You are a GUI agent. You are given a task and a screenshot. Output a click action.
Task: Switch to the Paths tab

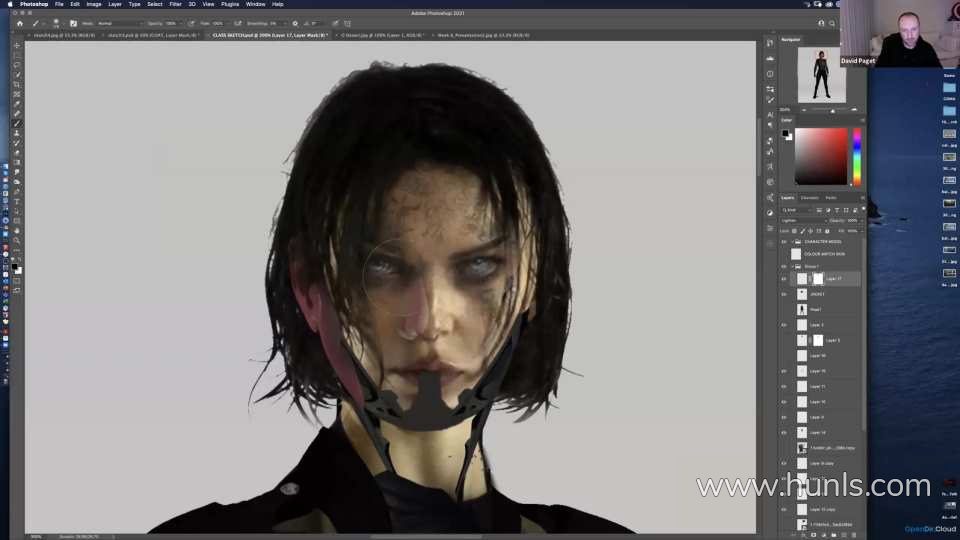[831, 198]
